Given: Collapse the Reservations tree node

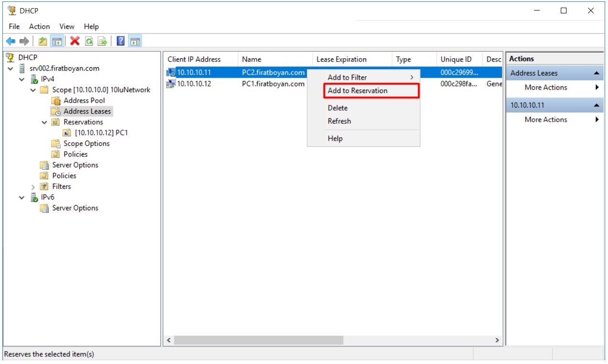Looking at the screenshot, I should (x=44, y=122).
